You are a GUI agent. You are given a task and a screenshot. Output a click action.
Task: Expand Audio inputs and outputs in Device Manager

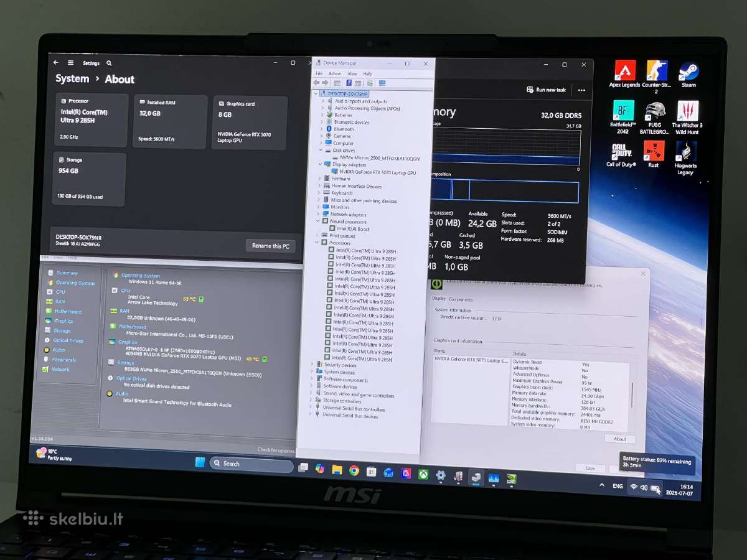(x=322, y=101)
